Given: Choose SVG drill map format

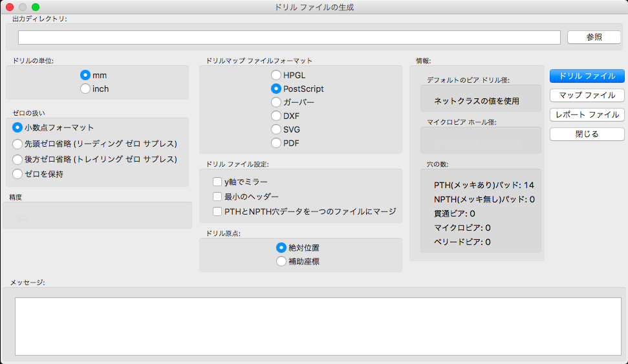Looking at the screenshot, I should pyautogui.click(x=276, y=129).
